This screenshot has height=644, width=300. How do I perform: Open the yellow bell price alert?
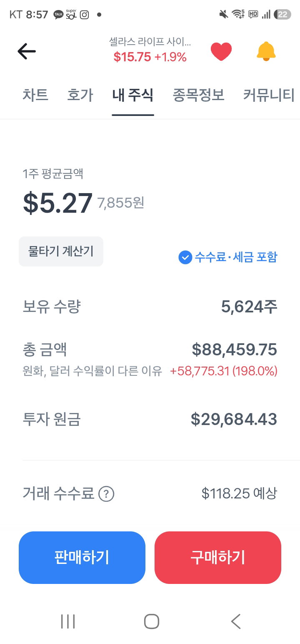point(266,52)
